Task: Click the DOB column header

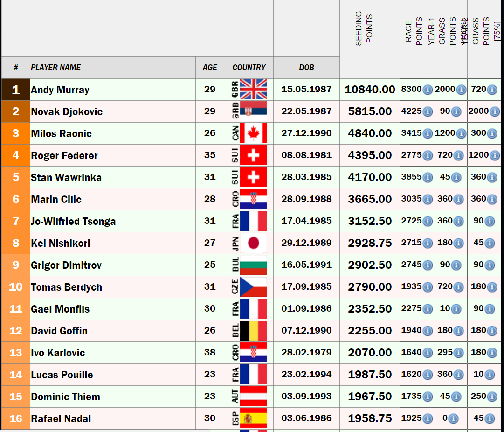Action: pyautogui.click(x=306, y=67)
